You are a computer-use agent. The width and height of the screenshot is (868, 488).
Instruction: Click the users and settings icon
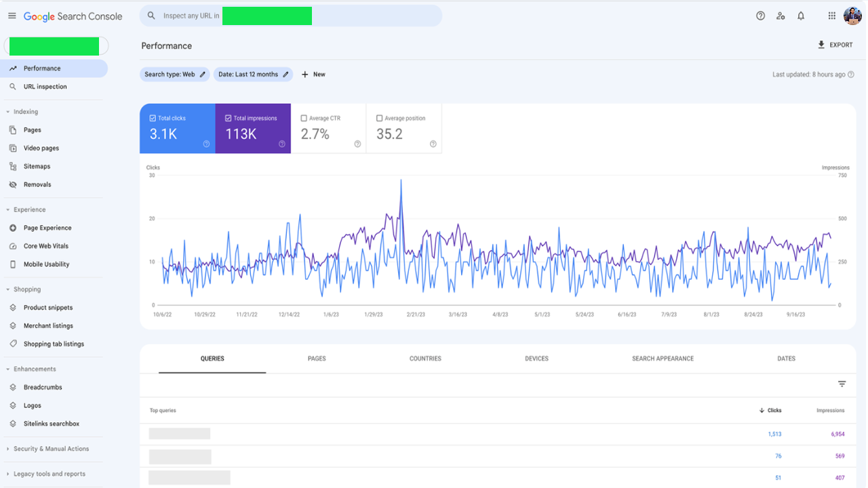coord(781,16)
